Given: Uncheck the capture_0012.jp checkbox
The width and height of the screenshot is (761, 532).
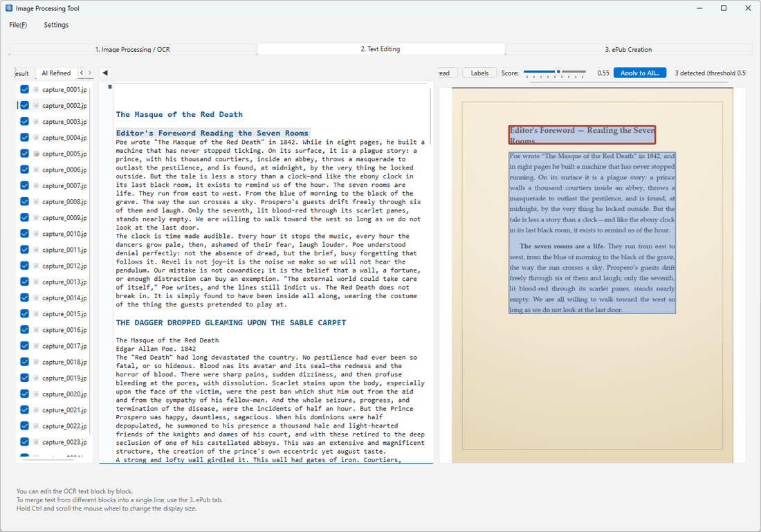Looking at the screenshot, I should [x=24, y=266].
